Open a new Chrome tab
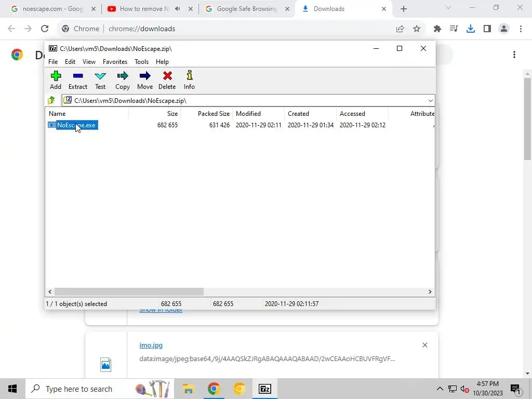The image size is (532, 399). pos(403,9)
